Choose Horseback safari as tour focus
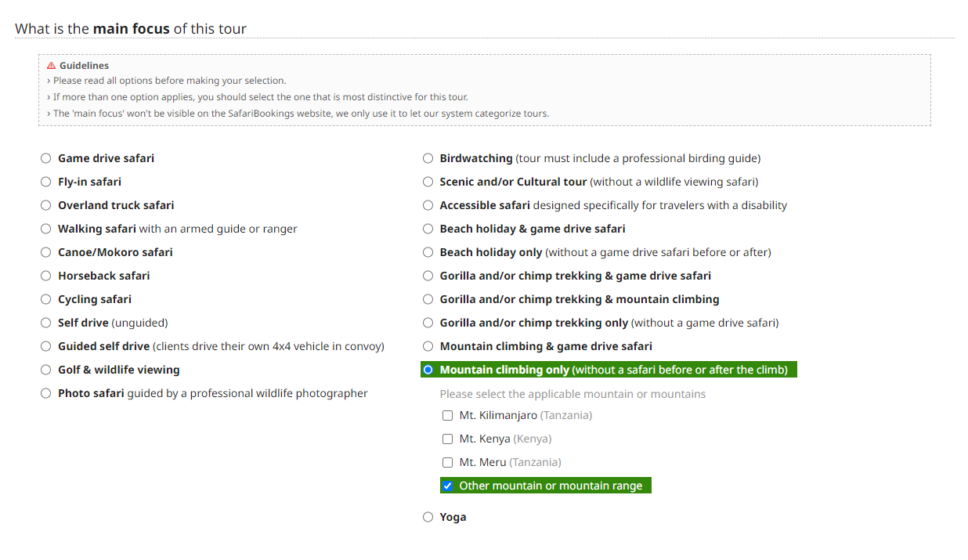968x560 pixels. [x=46, y=276]
